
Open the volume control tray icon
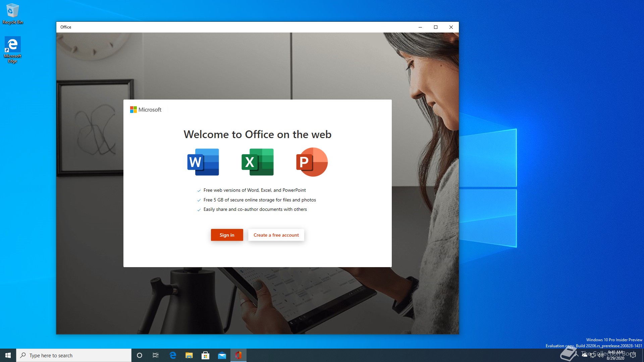(601, 355)
